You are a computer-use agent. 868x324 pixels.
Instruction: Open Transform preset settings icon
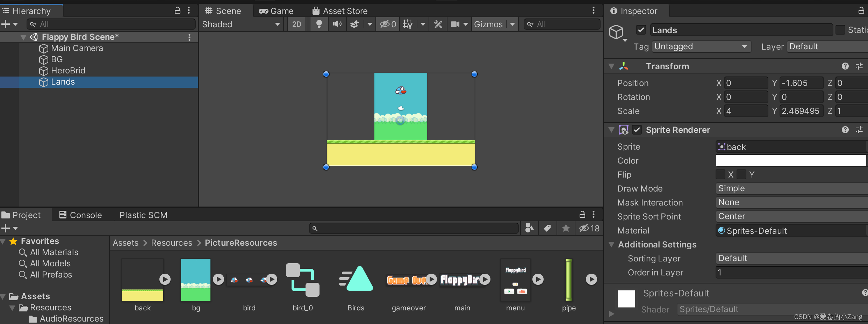859,66
